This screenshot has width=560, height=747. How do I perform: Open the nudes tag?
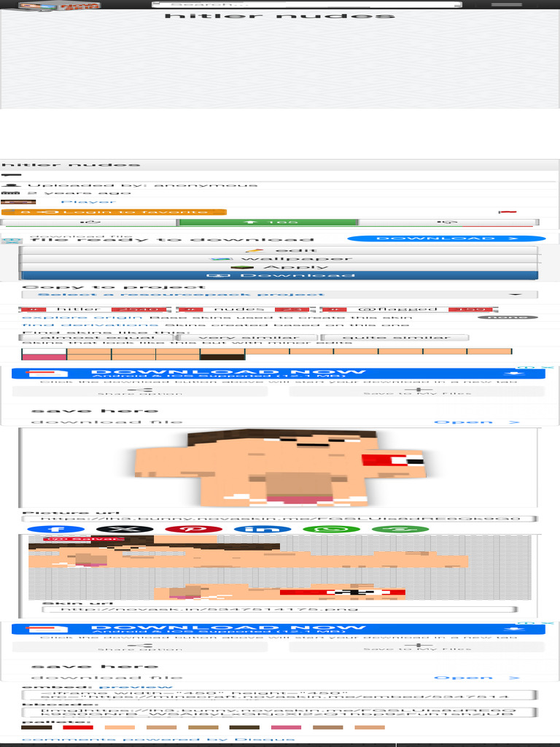tap(239, 309)
